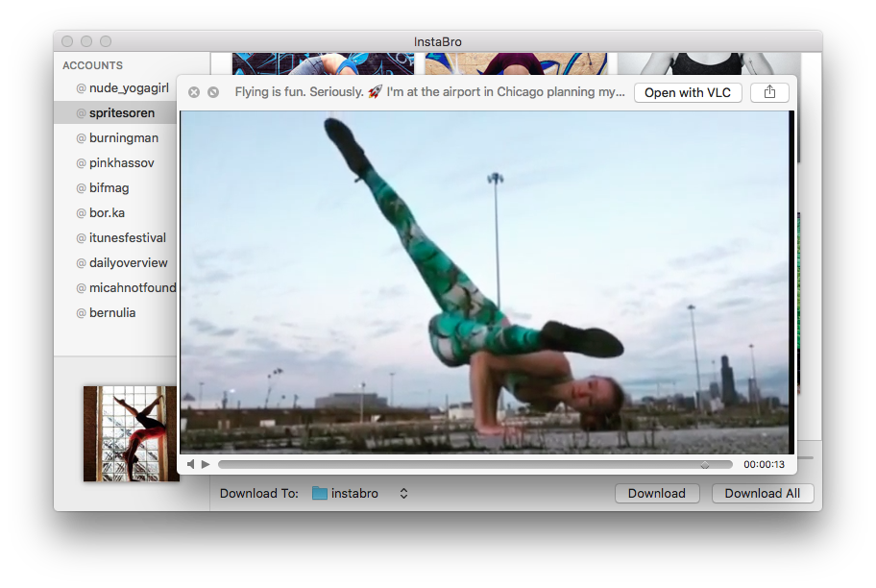The image size is (876, 588).
Task: Click the video caption text
Action: (x=429, y=92)
